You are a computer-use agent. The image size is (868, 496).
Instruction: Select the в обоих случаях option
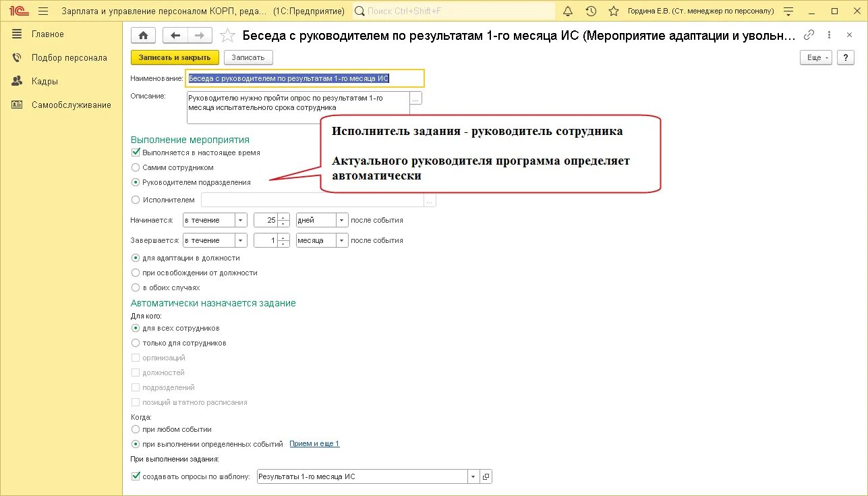(136, 287)
